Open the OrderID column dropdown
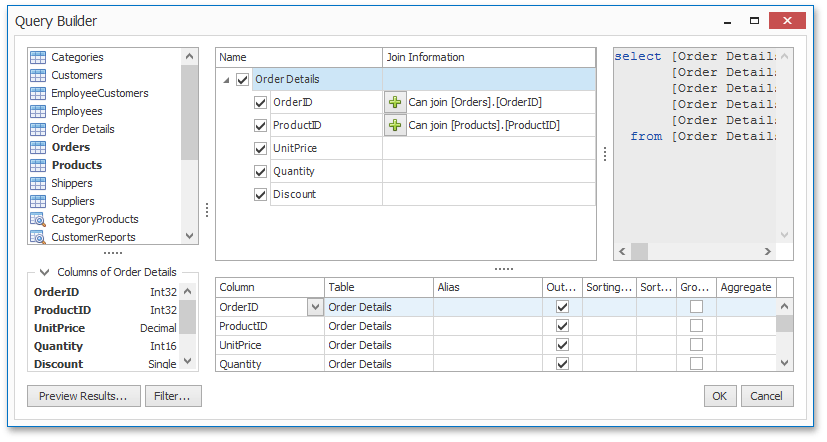The width and height of the screenshot is (827, 442). click(x=315, y=307)
